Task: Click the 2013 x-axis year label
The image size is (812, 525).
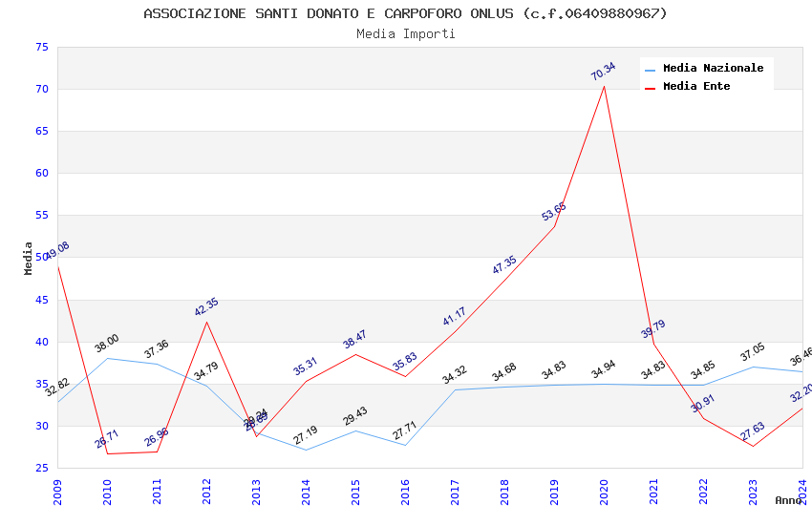Action: 256,492
